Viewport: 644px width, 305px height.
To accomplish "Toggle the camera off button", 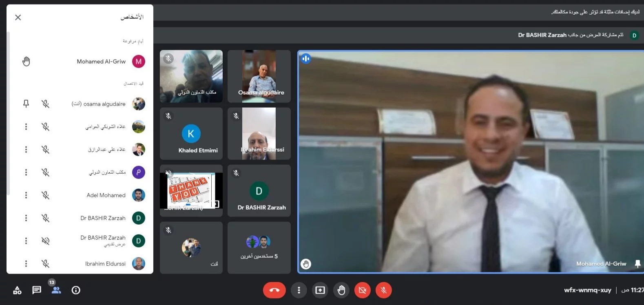I will coord(362,290).
